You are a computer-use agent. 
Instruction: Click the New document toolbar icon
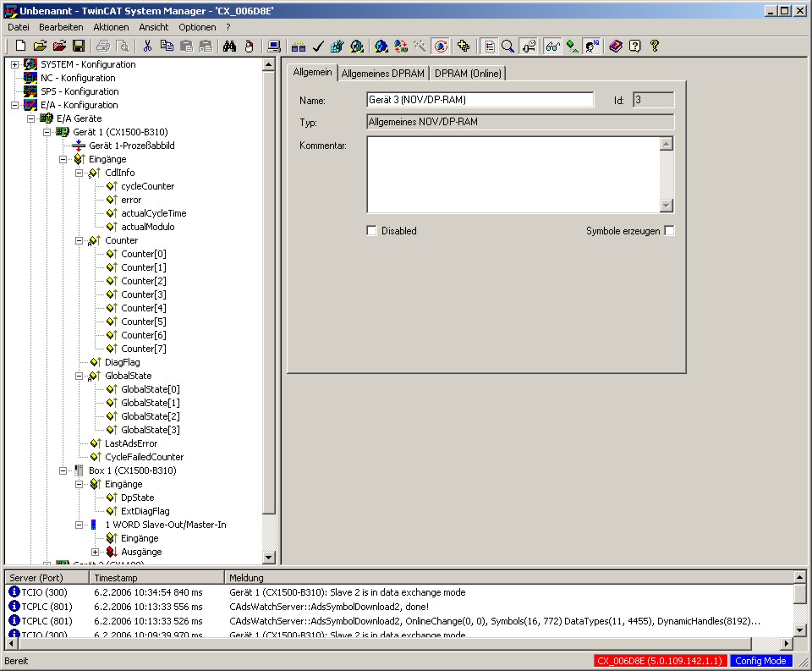coord(20,46)
